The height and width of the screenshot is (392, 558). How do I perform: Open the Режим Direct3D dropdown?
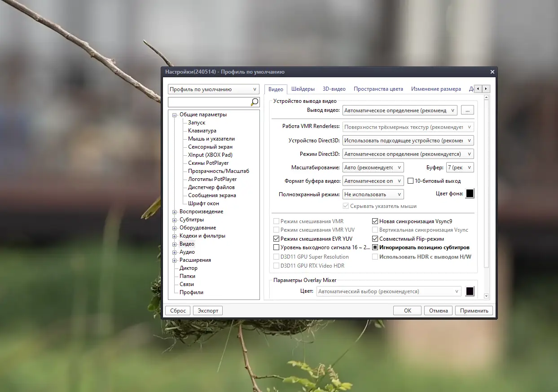tap(408, 154)
